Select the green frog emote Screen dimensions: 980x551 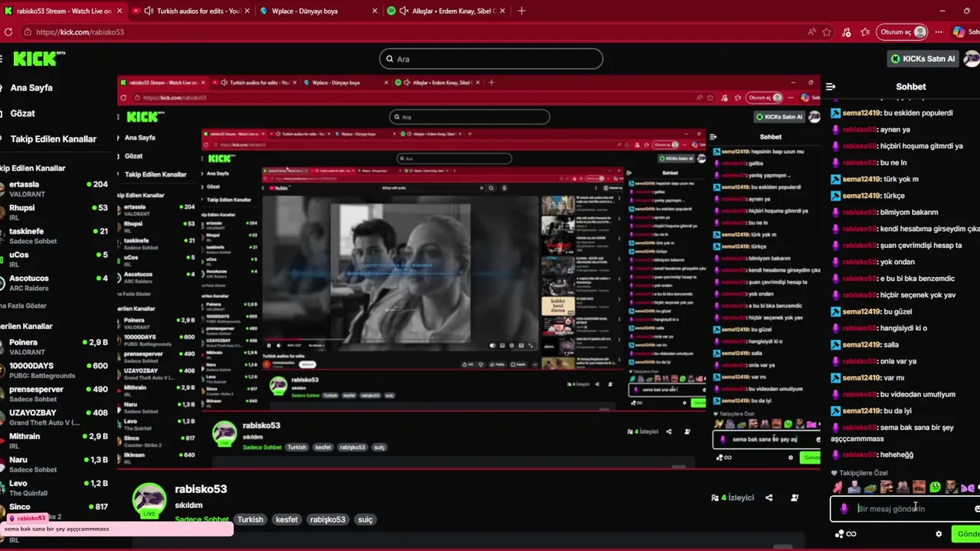[871, 487]
